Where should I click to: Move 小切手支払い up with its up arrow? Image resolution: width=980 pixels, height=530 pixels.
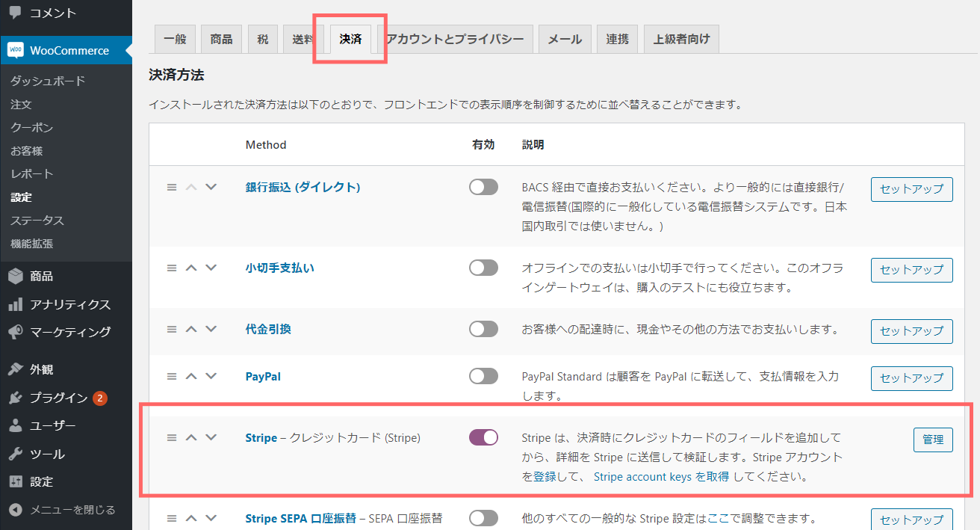191,268
